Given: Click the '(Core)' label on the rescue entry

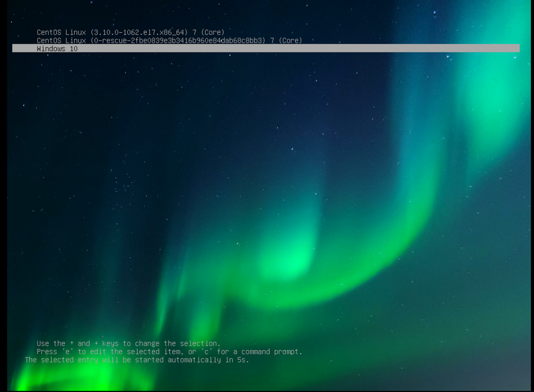Looking at the screenshot, I should click(291, 40).
